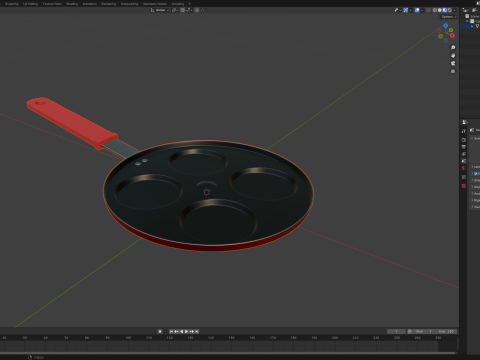
Task: Click the red X axis gizmo handle
Action: pos(452,35)
